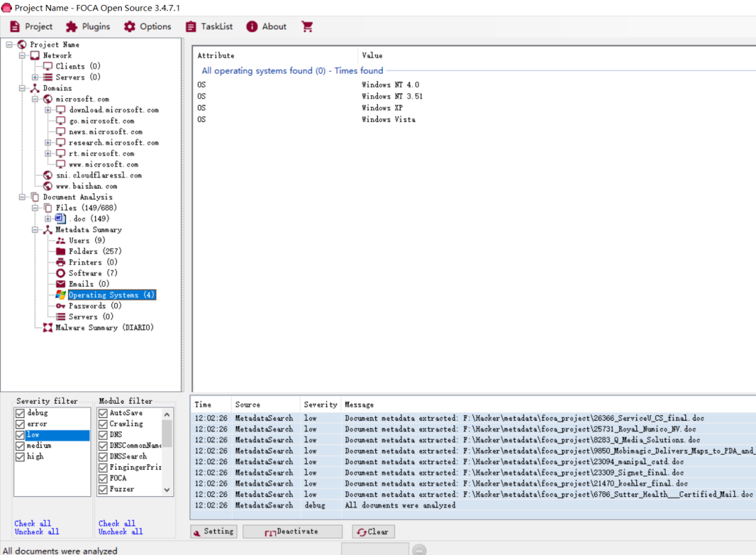Click the module filter scroll down arrow
756x555 pixels.
click(167, 490)
